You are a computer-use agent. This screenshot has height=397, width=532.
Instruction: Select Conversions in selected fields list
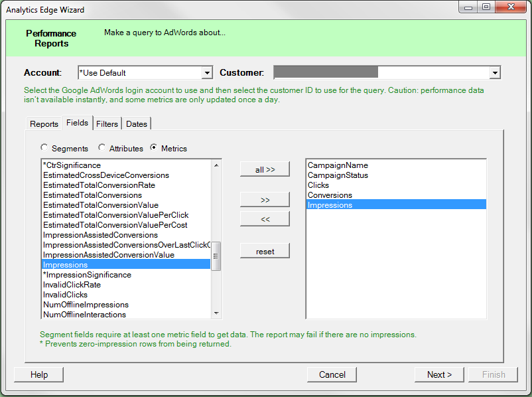[330, 195]
